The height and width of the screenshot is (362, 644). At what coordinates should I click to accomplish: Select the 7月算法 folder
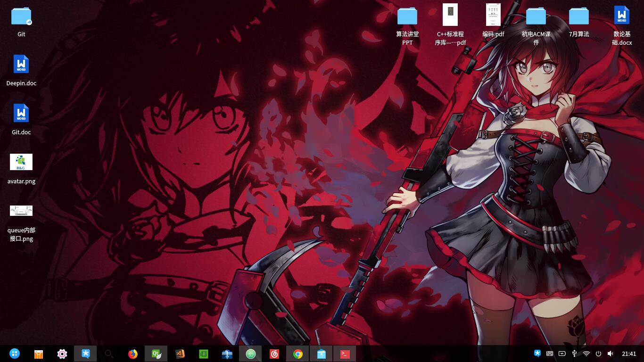tap(579, 16)
